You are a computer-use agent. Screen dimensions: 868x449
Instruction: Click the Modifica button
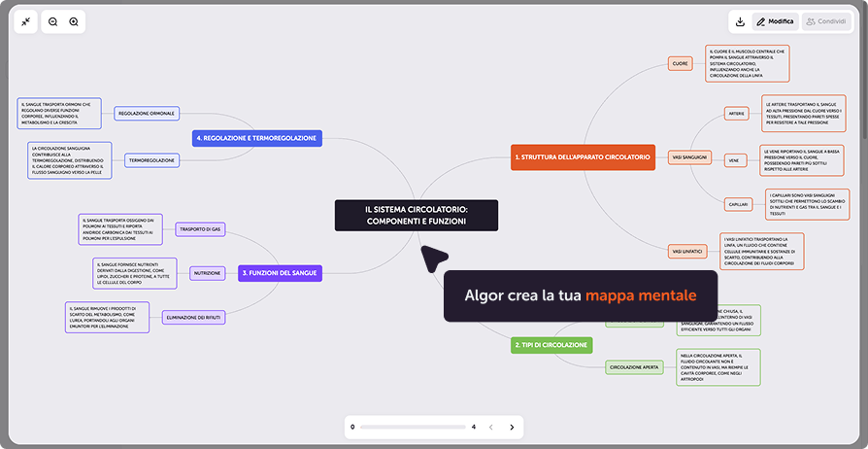tap(775, 21)
